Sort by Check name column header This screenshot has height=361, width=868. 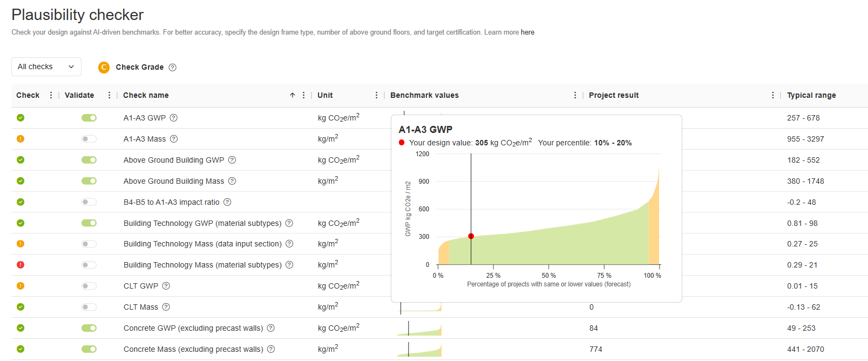coord(146,95)
